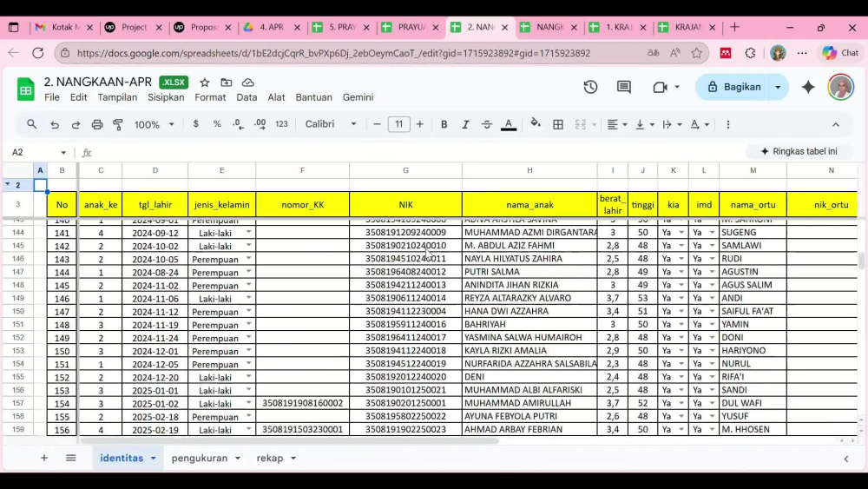868x489 pixels.
Task: Increase font size
Action: pos(419,124)
